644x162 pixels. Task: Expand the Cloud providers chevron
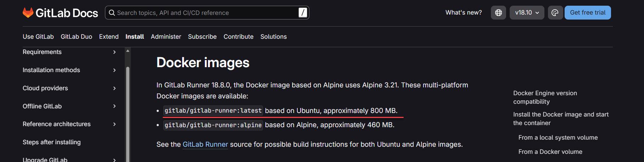114,88
